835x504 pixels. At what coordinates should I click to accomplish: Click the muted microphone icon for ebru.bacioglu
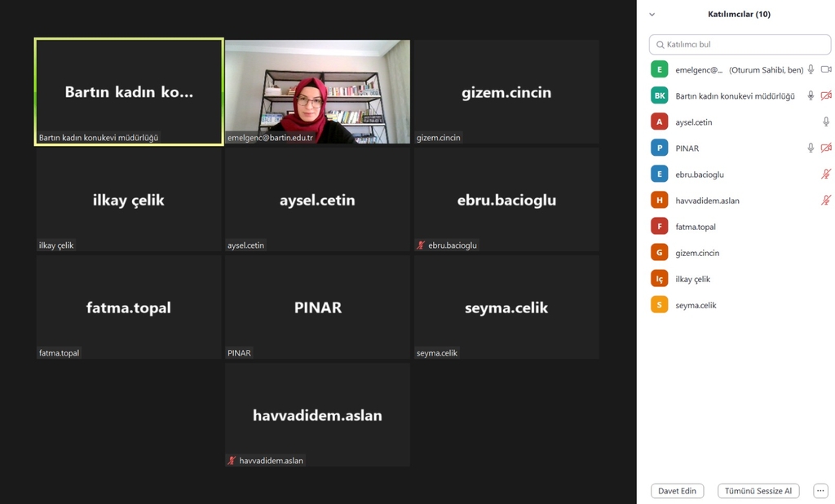(x=826, y=175)
